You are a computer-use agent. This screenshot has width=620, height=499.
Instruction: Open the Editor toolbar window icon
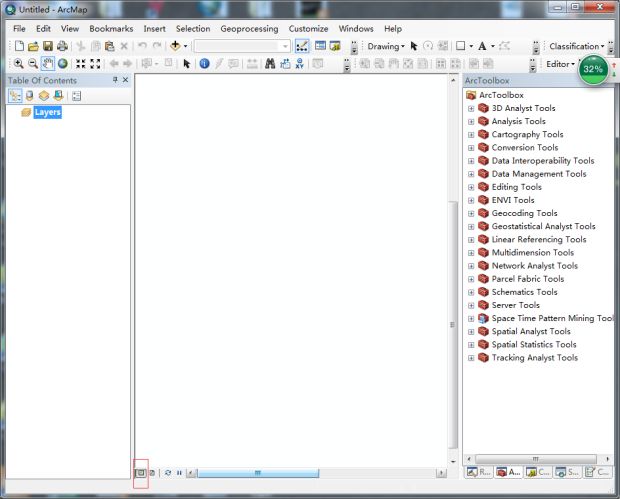pyautogui.click(x=301, y=46)
